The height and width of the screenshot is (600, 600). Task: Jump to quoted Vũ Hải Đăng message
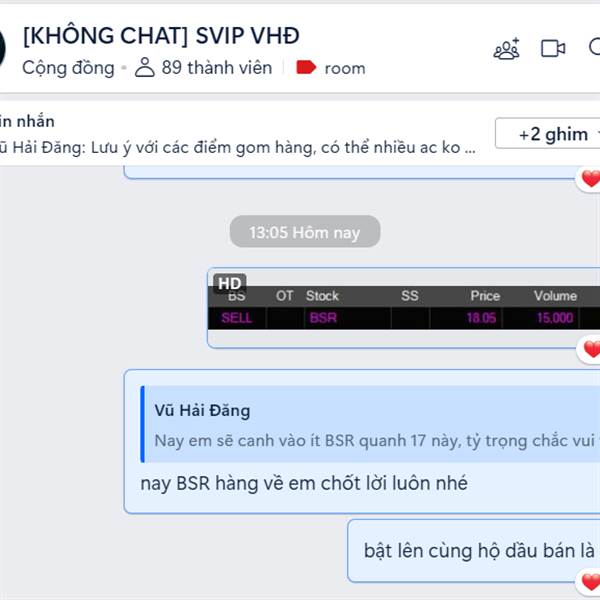tap(370, 424)
